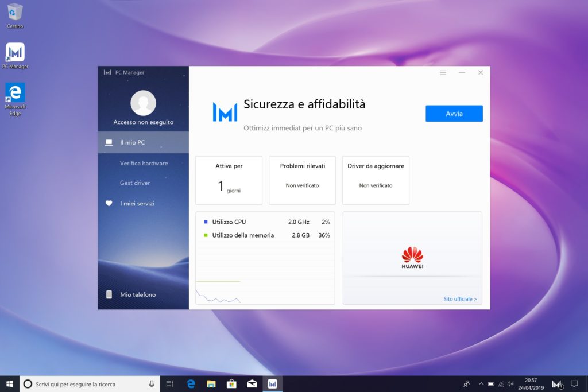
Task: Click the microphone icon in the search box
Action: (152, 384)
